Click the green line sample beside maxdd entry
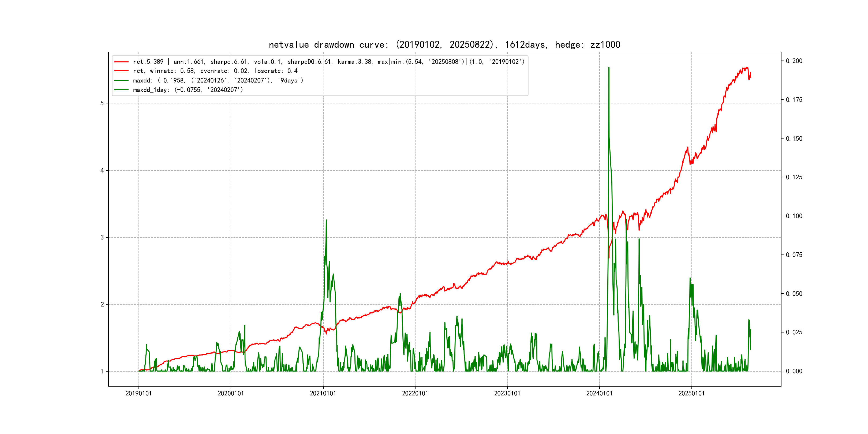This screenshot has height=434, width=868. point(121,81)
